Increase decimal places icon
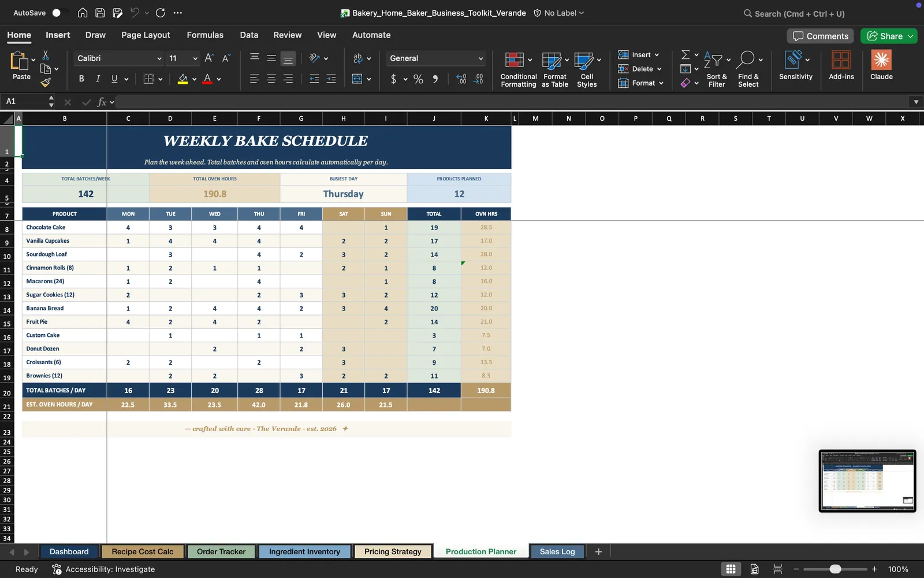 click(461, 79)
